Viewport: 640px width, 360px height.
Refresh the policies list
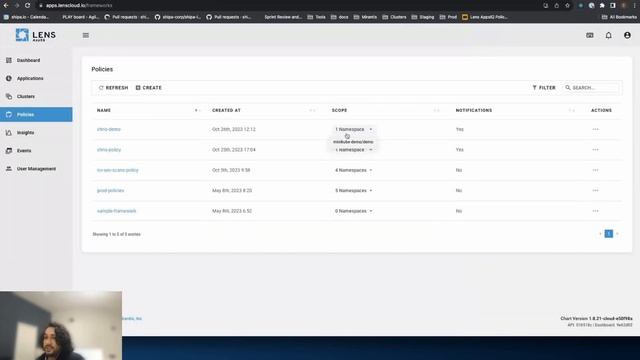[x=113, y=88]
